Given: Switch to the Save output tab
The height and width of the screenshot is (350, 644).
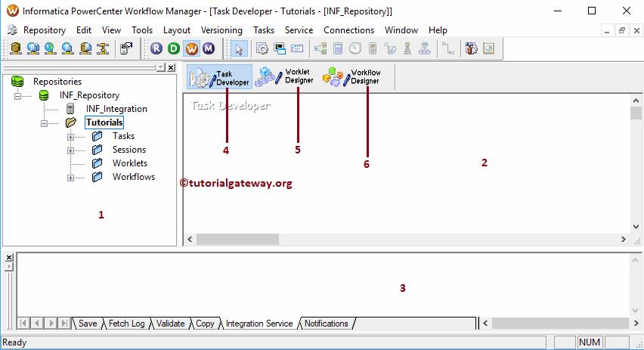Looking at the screenshot, I should 88,324.
